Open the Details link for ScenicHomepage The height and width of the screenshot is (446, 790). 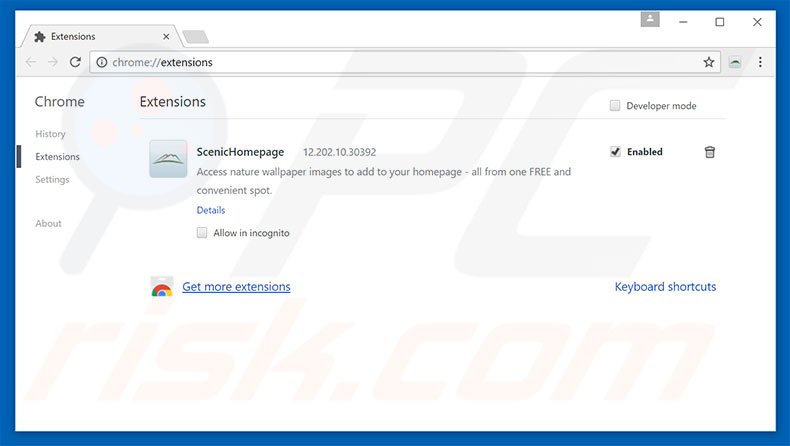[211, 210]
